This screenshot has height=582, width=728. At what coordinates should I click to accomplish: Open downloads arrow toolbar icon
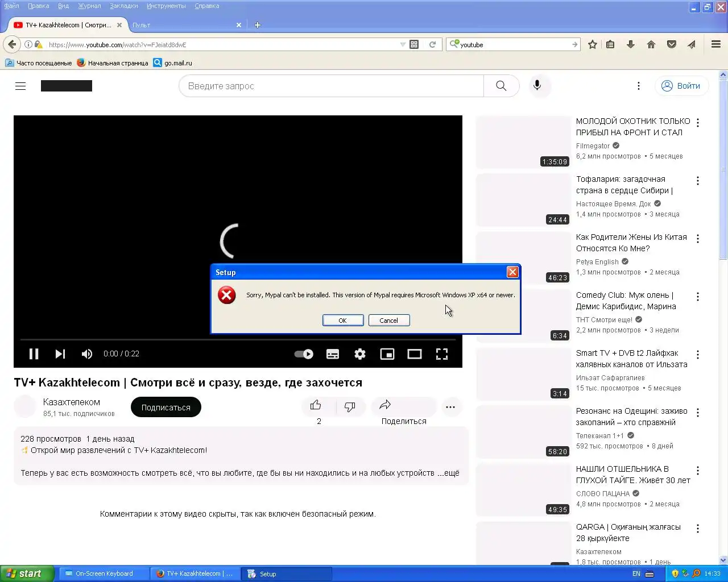tap(631, 44)
